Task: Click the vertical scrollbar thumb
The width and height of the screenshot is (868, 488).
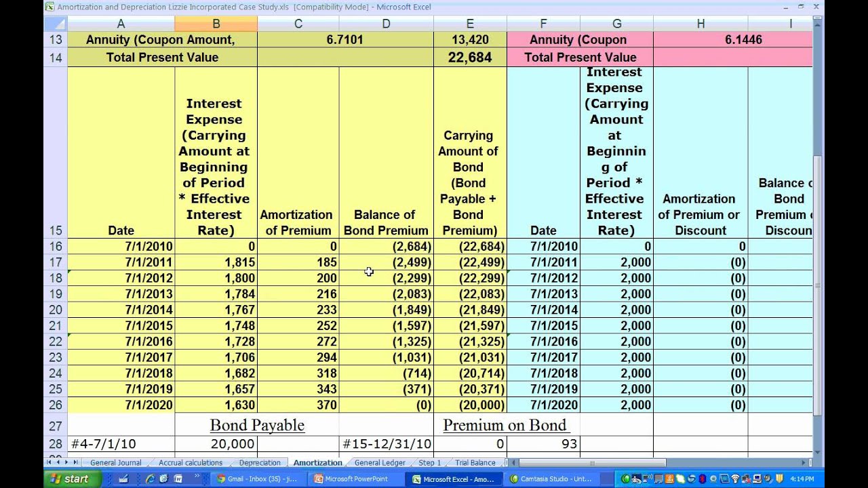Action: pyautogui.click(x=818, y=285)
